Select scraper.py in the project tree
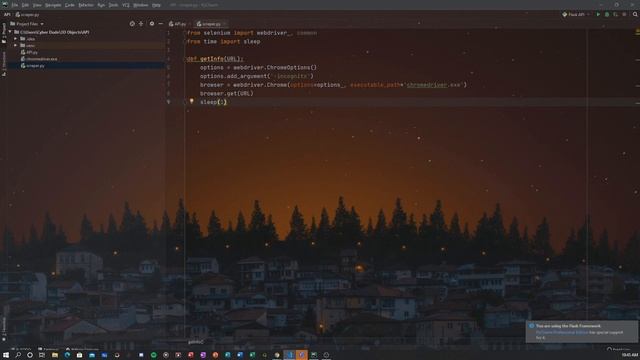 (33, 65)
